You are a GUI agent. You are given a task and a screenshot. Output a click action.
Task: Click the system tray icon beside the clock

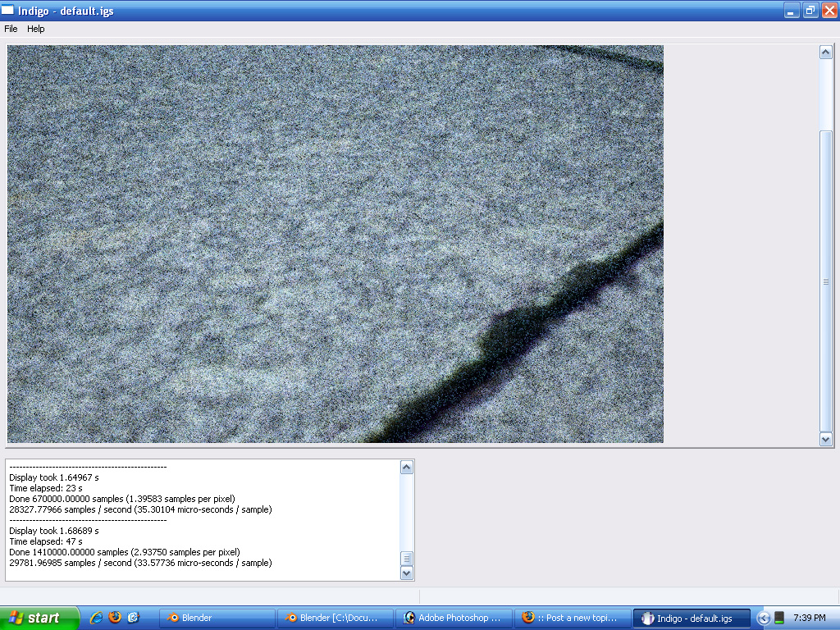[x=779, y=619]
